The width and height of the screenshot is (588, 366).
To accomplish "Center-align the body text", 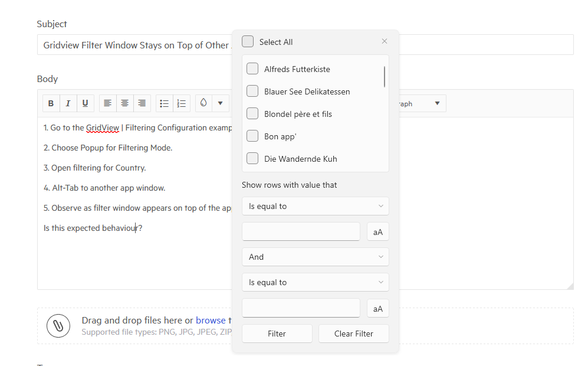I will tap(124, 103).
